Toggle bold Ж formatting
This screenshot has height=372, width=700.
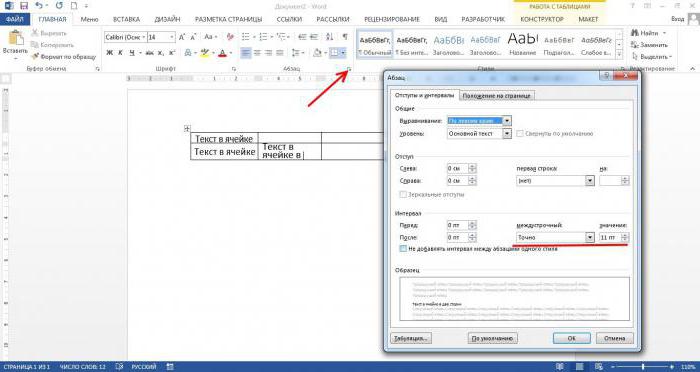pyautogui.click(x=110, y=53)
